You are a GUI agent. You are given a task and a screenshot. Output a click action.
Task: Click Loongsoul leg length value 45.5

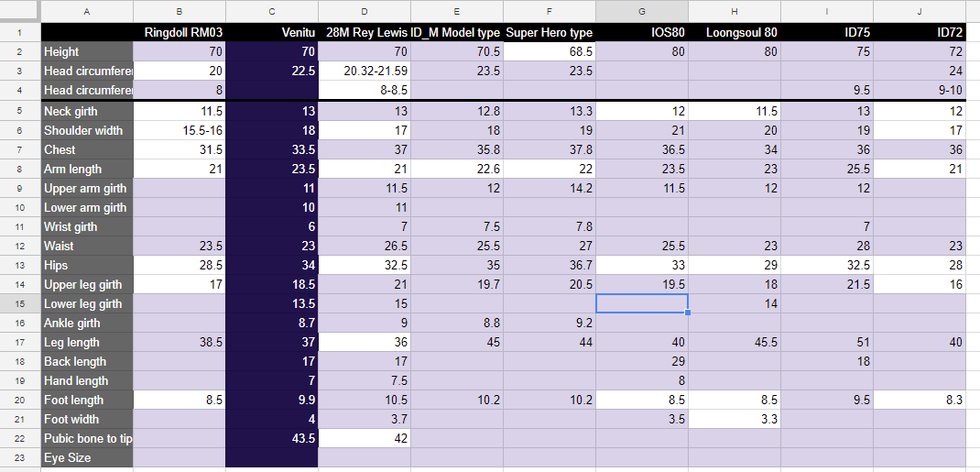[735, 343]
